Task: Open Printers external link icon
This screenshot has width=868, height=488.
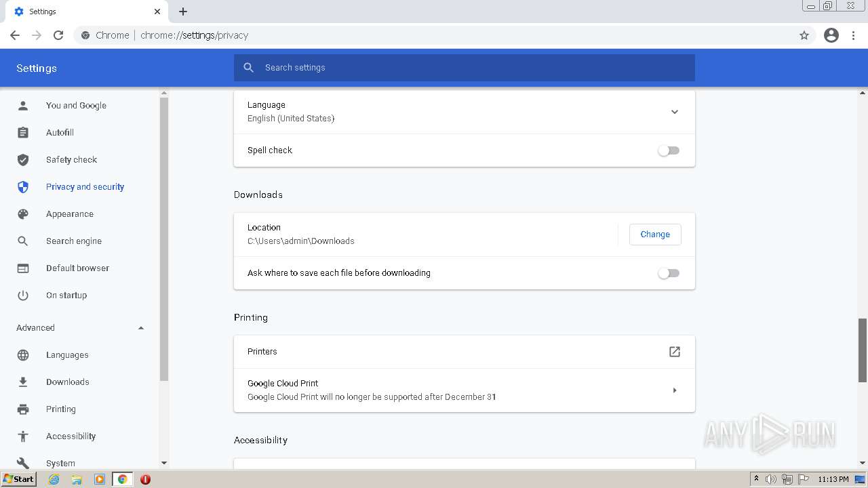Action: coord(674,352)
